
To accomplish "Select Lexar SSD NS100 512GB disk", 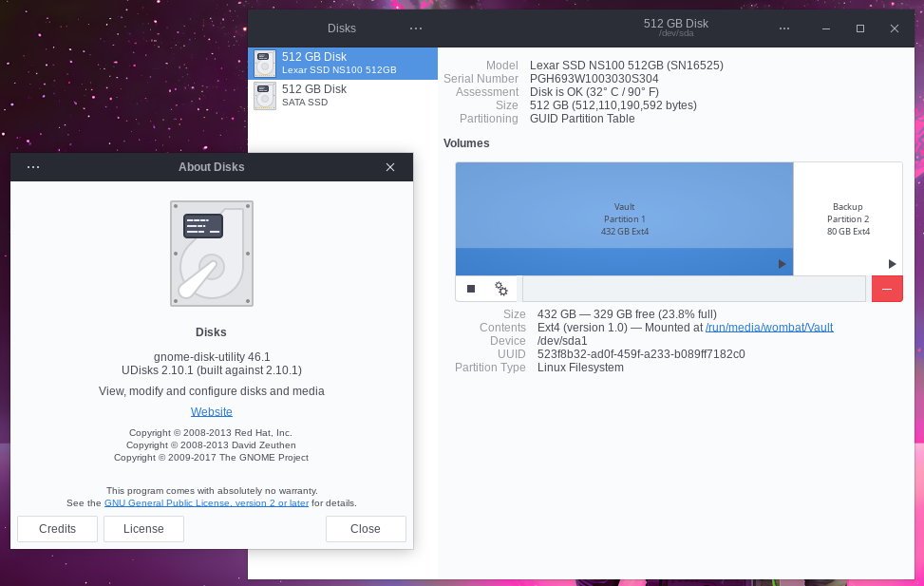I will click(343, 63).
